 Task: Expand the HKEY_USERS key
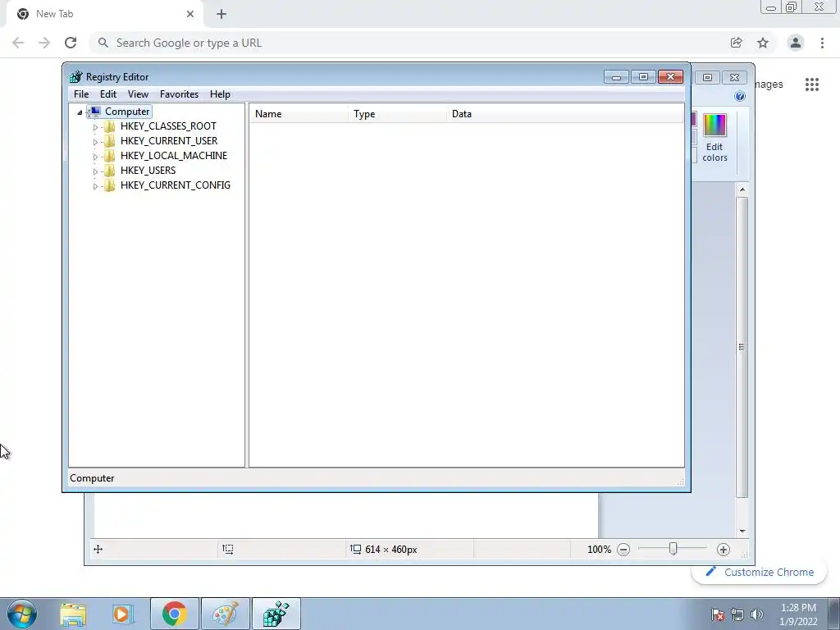95,171
